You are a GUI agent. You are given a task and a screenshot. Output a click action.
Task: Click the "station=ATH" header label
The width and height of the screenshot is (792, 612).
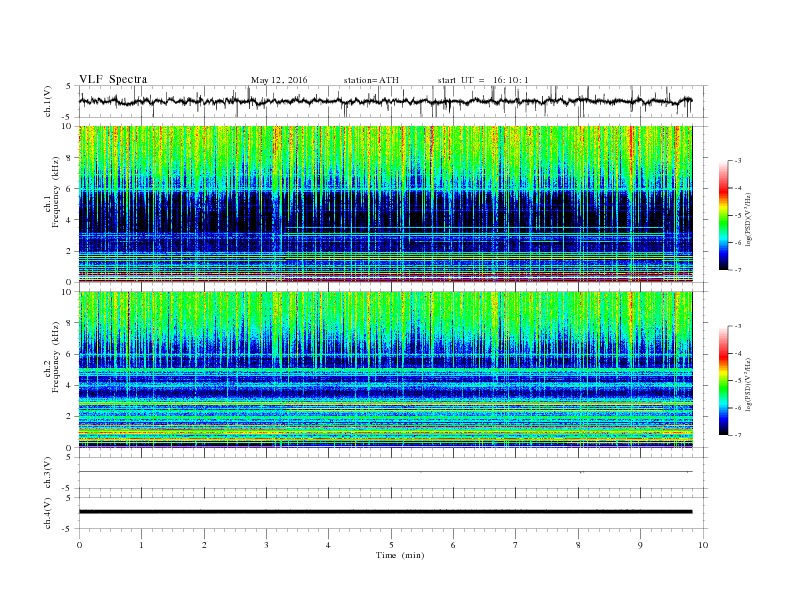pos(371,80)
